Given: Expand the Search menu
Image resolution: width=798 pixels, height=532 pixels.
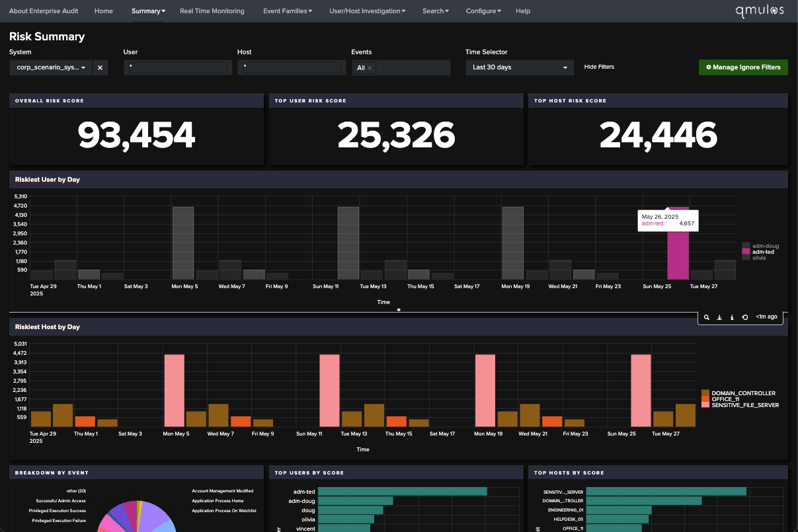Looking at the screenshot, I should click(x=435, y=11).
